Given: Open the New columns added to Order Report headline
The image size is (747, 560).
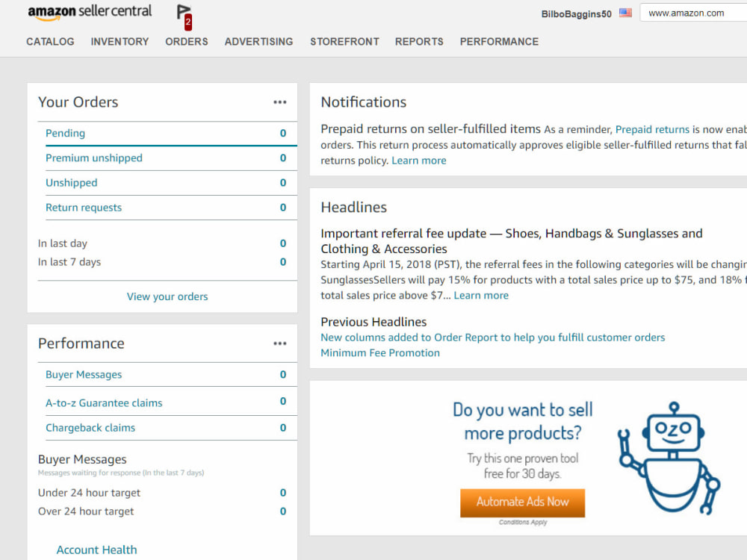Looking at the screenshot, I should click(492, 337).
